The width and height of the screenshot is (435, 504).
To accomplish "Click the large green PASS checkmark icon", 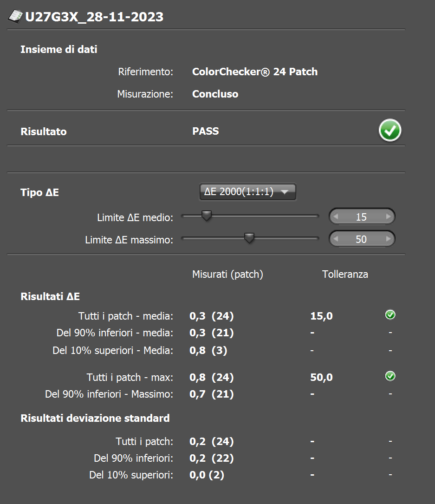I will coord(390,131).
